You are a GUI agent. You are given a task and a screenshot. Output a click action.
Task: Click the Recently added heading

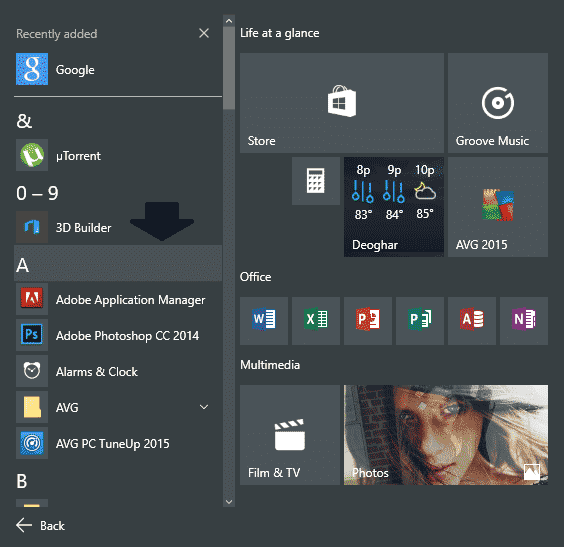pyautogui.click(x=56, y=34)
